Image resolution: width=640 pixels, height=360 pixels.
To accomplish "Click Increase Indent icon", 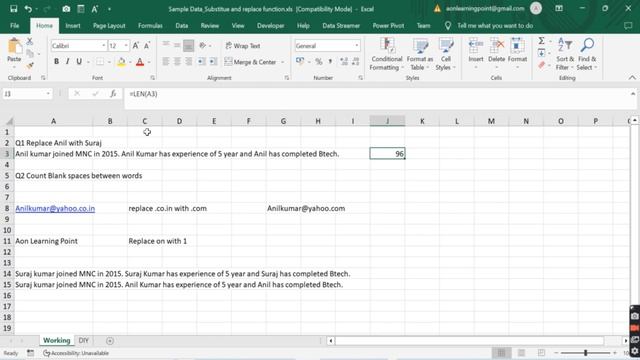I will (x=213, y=62).
